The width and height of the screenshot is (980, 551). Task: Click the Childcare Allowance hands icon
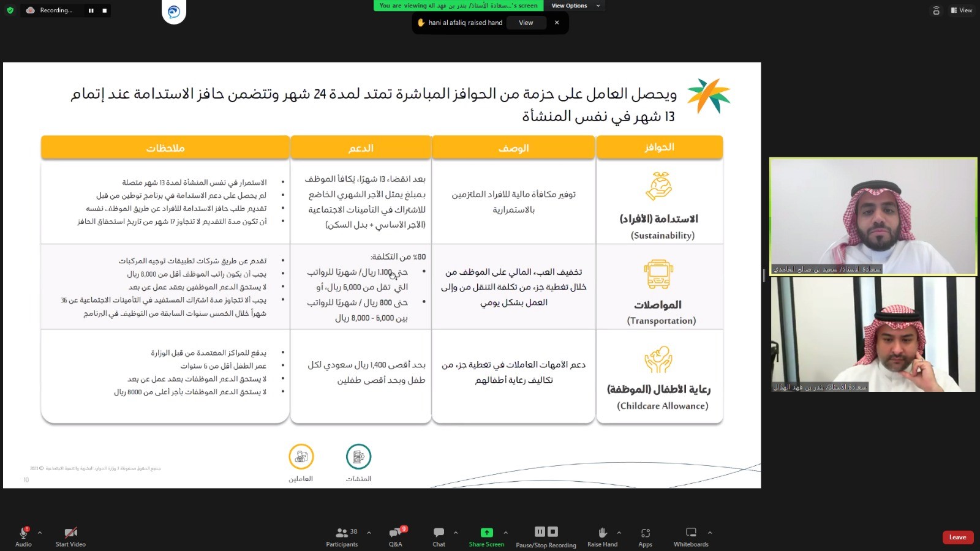click(658, 359)
